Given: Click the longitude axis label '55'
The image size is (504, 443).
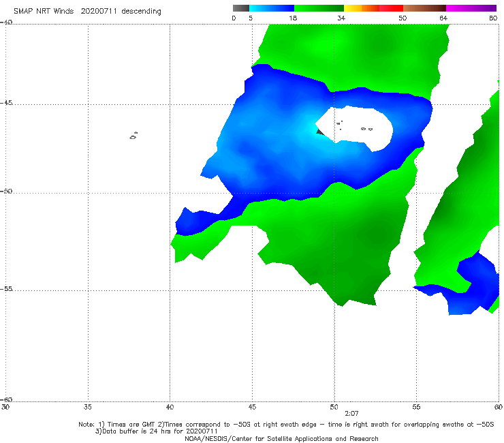Looking at the screenshot, I should [416, 407].
